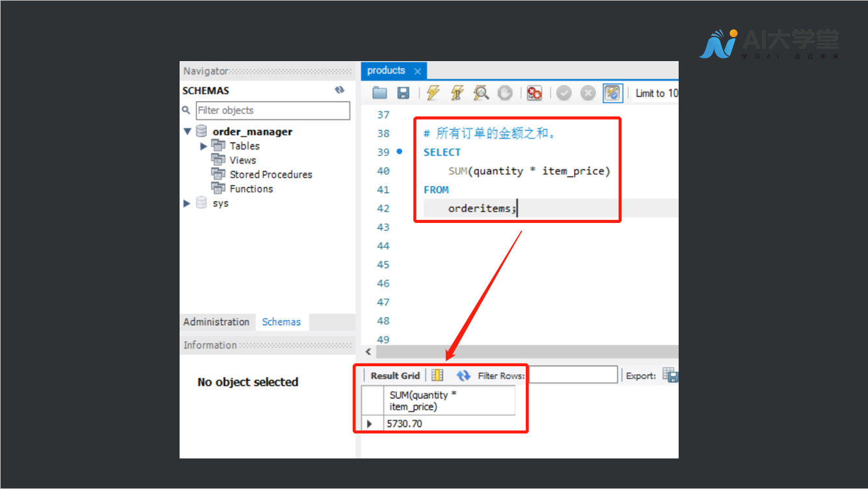Click the stop execution hand icon
Viewport: 868px width, 489px height.
pyautogui.click(x=505, y=93)
